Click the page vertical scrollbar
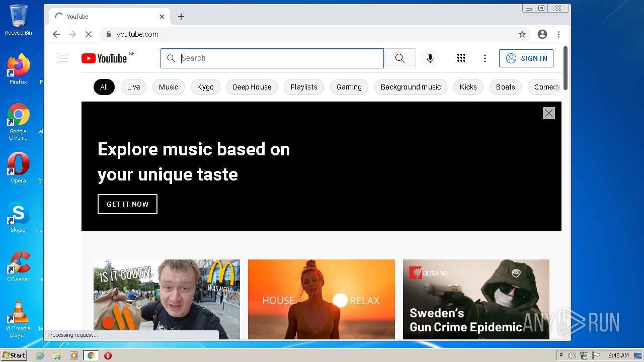 click(566, 68)
